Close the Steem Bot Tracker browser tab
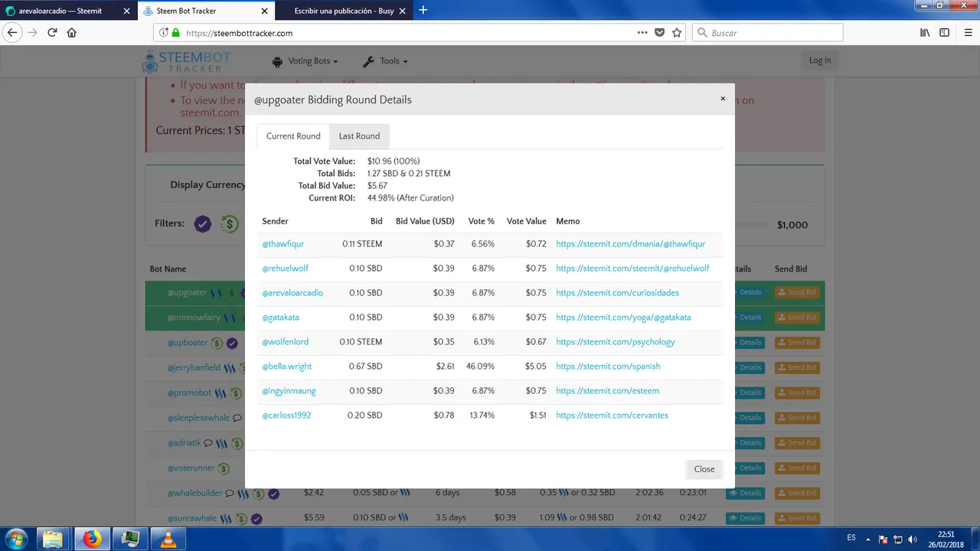 click(265, 11)
